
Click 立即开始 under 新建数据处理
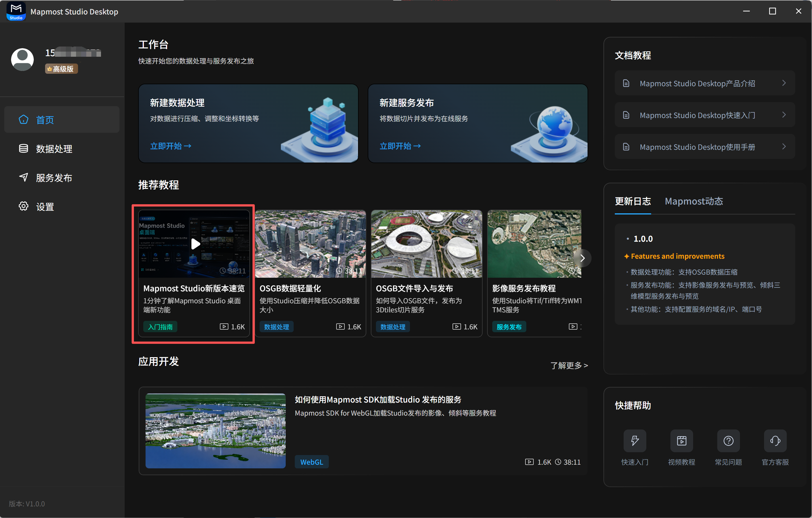[x=171, y=146]
